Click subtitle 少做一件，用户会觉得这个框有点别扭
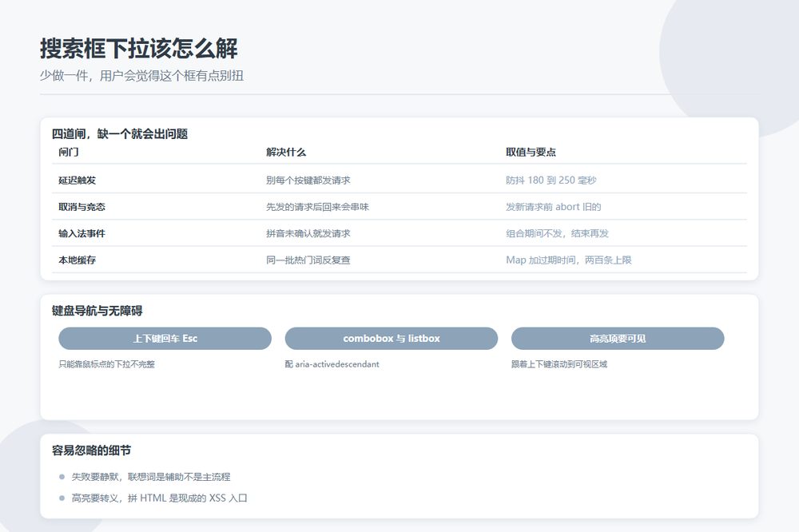This screenshot has width=799, height=532. (141, 75)
